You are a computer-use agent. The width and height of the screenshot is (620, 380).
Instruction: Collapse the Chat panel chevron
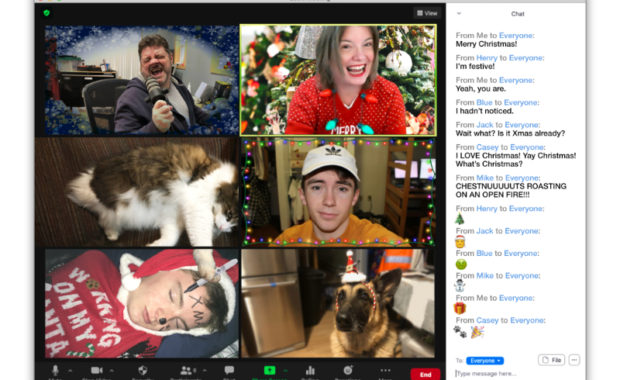click(459, 13)
